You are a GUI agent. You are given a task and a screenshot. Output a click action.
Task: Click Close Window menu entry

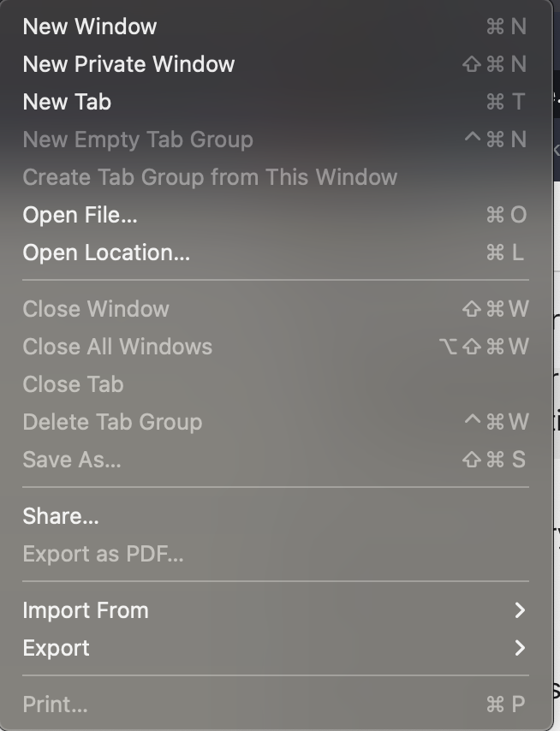[94, 309]
